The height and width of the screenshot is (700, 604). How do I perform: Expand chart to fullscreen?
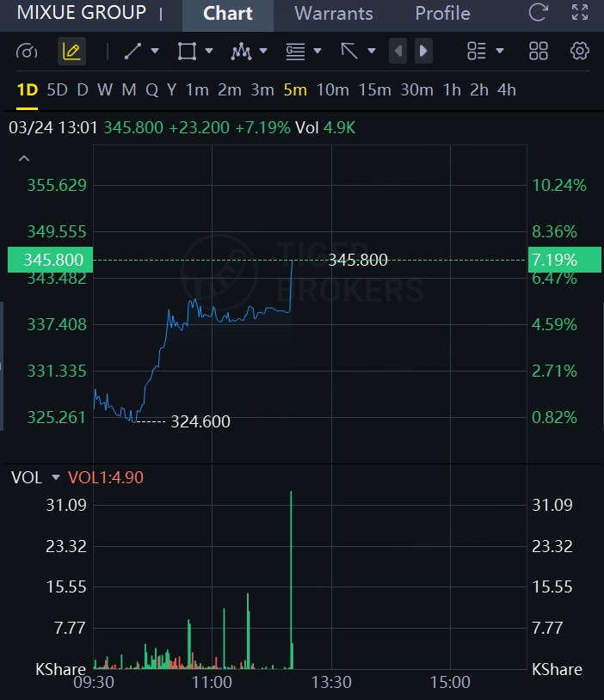[x=580, y=13]
